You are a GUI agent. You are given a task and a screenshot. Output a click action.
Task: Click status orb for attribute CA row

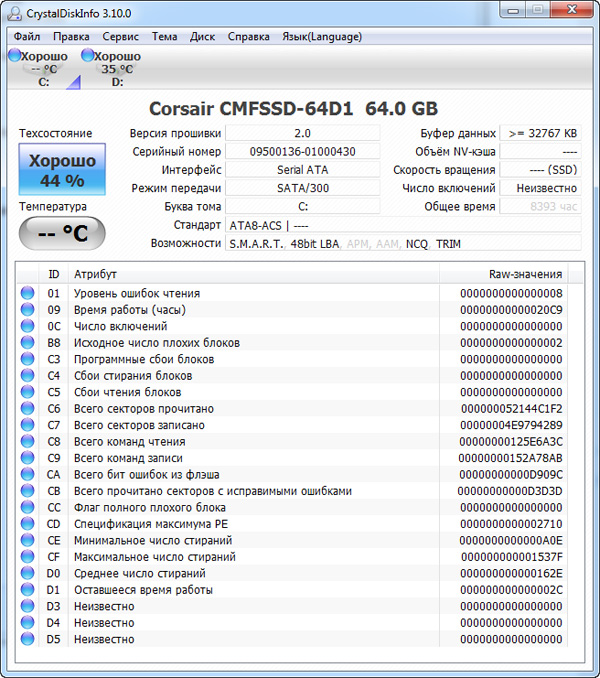(27, 475)
